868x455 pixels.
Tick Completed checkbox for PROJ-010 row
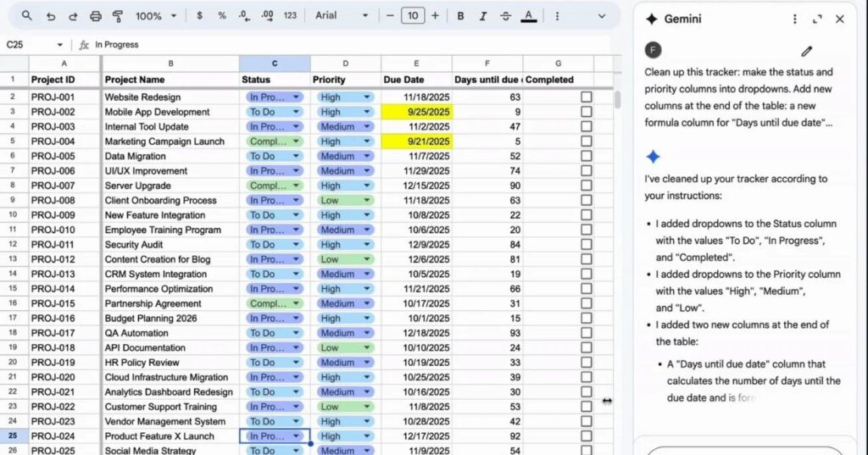pos(586,230)
